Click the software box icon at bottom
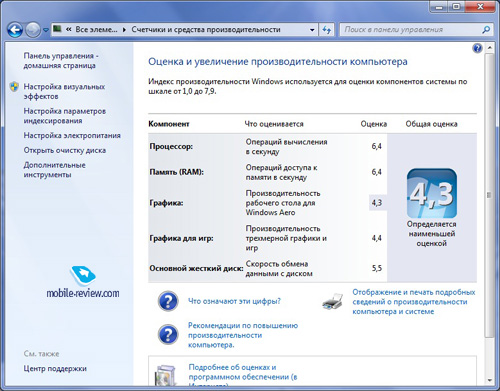The height and width of the screenshot is (391, 500). coord(166,376)
